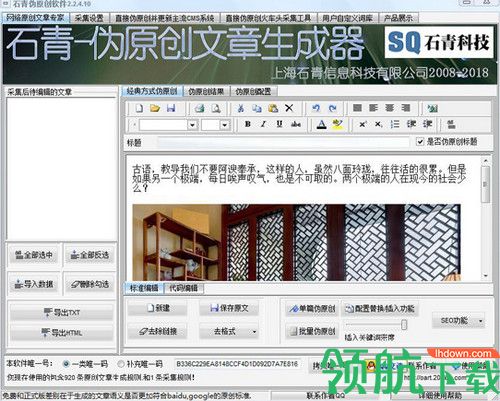Cut selection with the scissors icon

(241, 108)
